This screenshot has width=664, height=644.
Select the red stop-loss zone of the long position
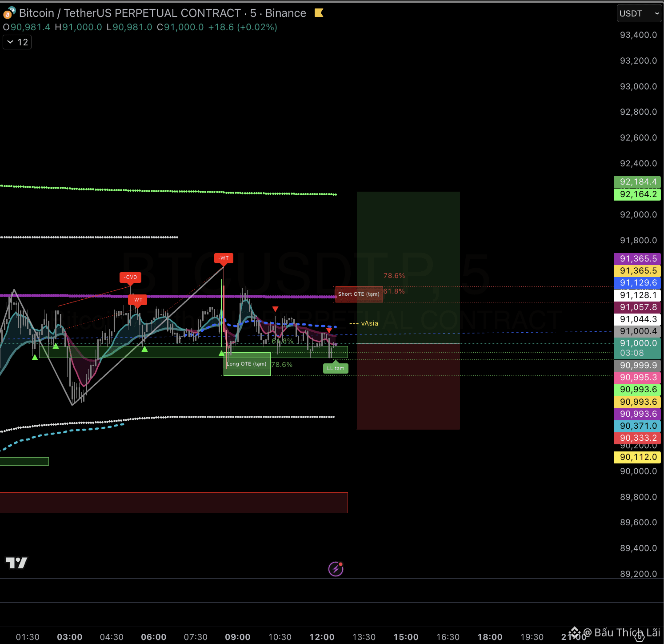pos(408,386)
